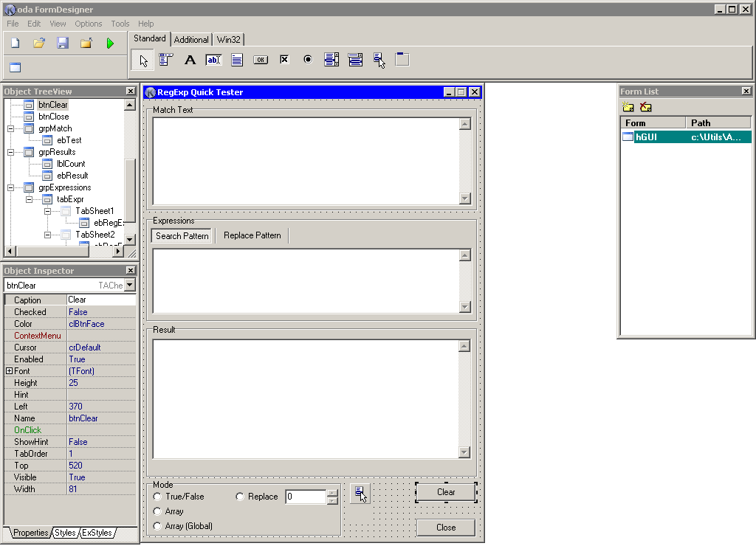Click the add form icon in Form List
Screen dimensions: 756x546
[628, 107]
